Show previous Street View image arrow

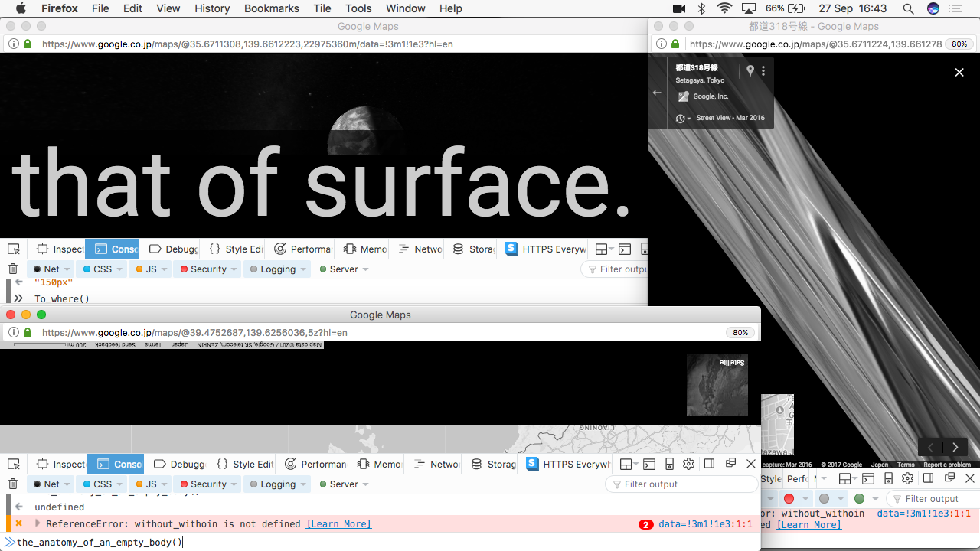point(930,448)
